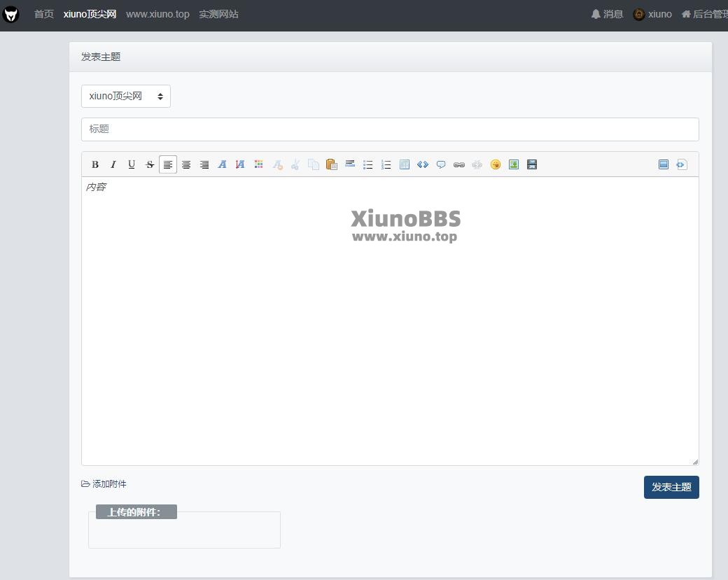Insert a numbered list
The image size is (728, 580).
(x=386, y=164)
